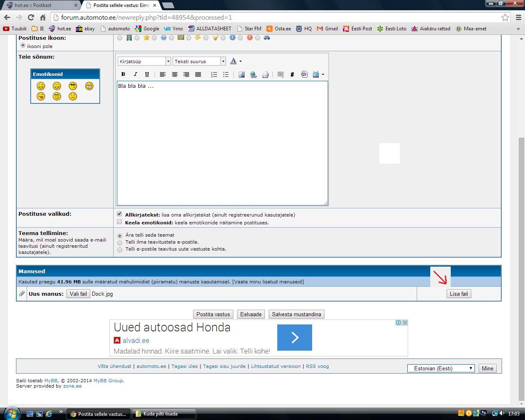Apply italic formatting in editor
This screenshot has width=525, height=420.
(135, 74)
